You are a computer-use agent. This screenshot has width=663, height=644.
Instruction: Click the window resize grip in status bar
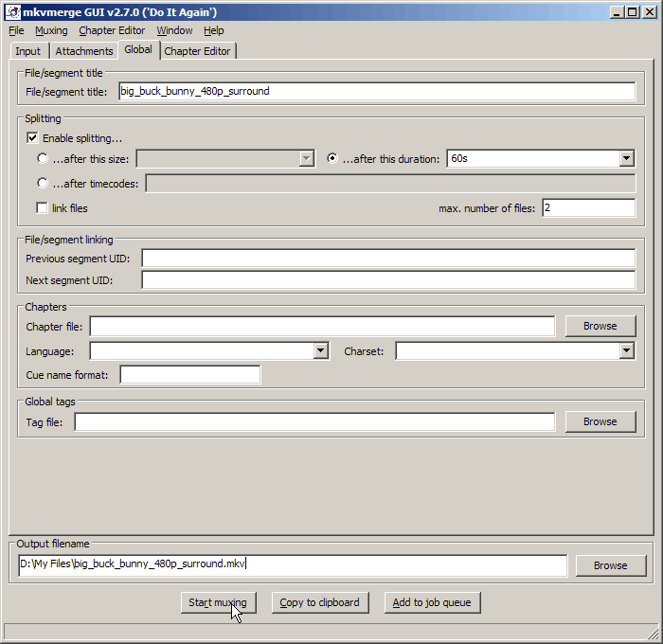653,634
